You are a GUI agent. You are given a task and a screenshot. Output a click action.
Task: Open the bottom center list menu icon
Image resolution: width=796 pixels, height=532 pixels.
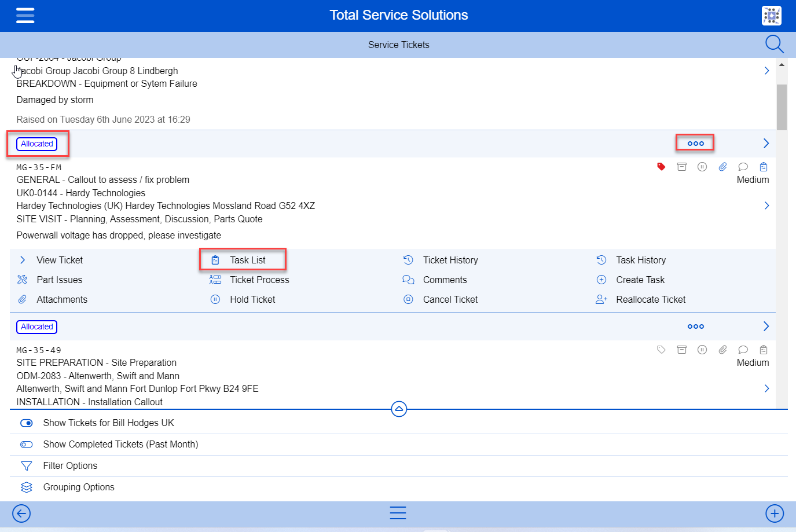(x=398, y=513)
